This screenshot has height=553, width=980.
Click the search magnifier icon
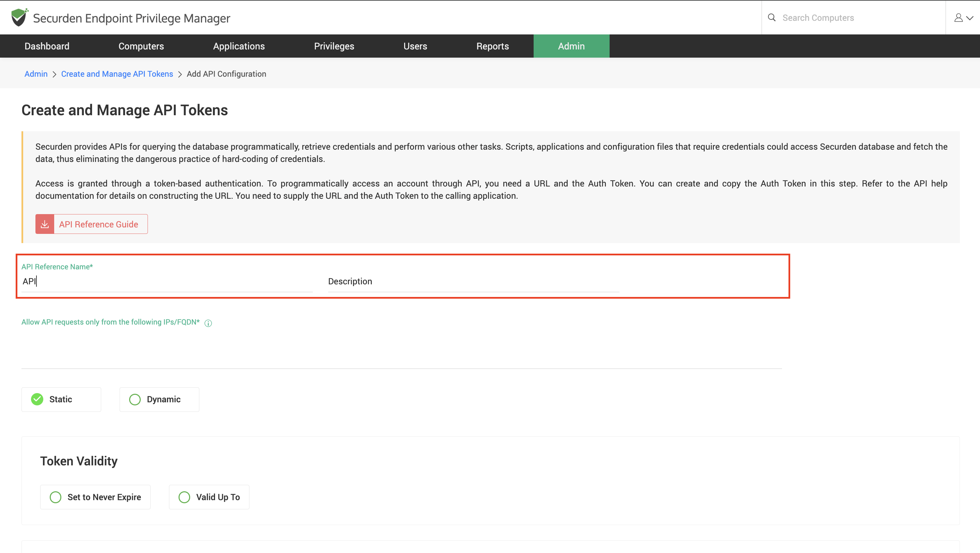click(771, 17)
